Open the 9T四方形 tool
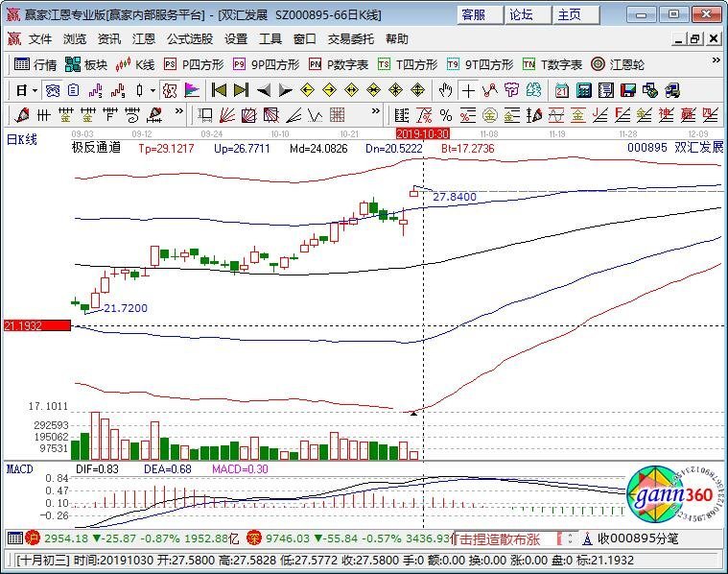The width and height of the screenshot is (728, 574). 481,64
